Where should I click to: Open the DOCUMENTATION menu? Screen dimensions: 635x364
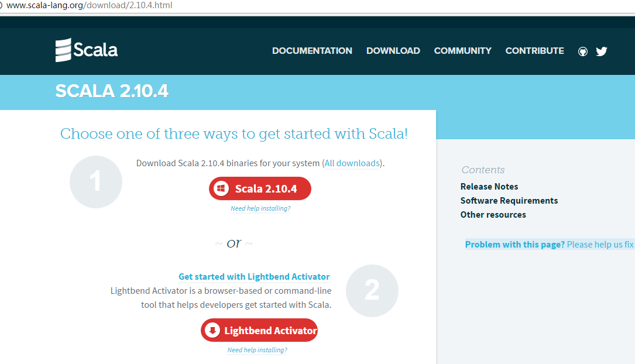pos(312,51)
